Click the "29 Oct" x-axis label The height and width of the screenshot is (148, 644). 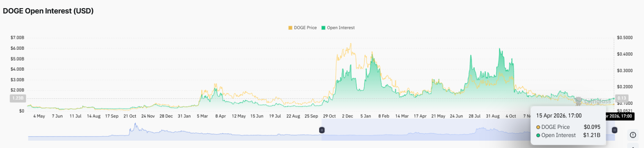coord(329,116)
